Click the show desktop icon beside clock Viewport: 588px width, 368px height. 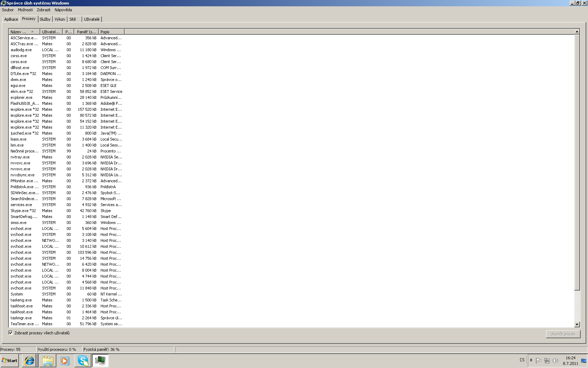pos(584,361)
